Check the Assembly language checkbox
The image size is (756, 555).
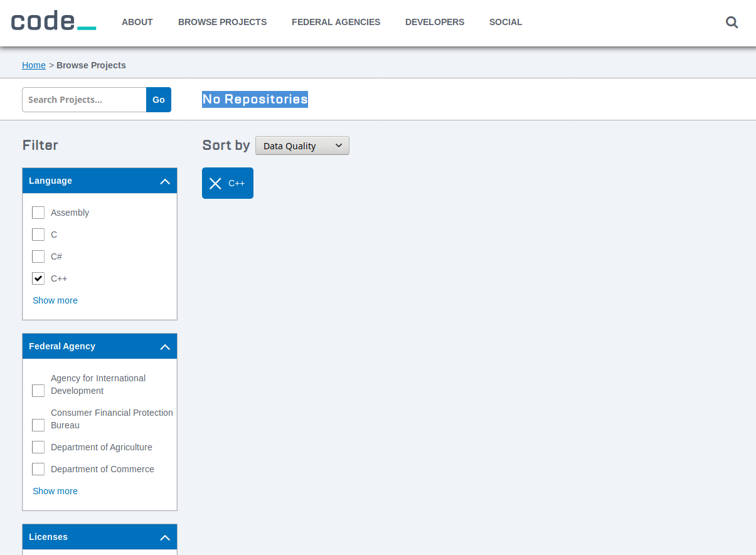pyautogui.click(x=38, y=213)
